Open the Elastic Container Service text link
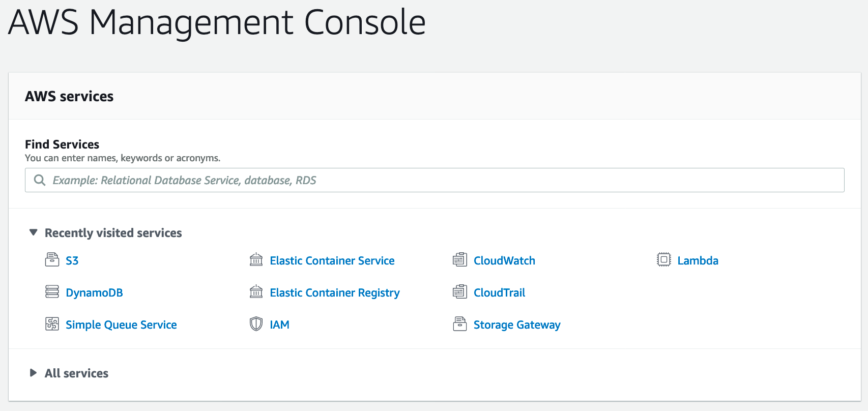Viewport: 868px width, 411px height. point(332,260)
